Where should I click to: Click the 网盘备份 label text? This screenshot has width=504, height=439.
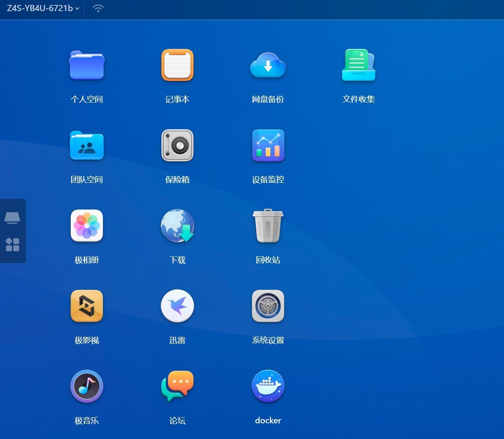click(x=268, y=99)
